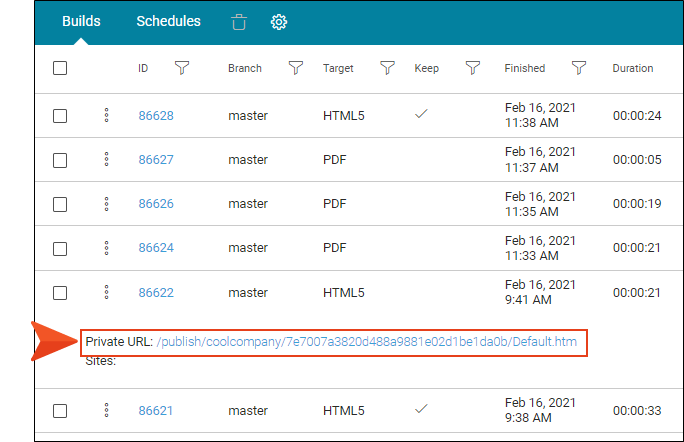The image size is (684, 442).
Task: Open the options menu for build 86627
Action: [106, 159]
